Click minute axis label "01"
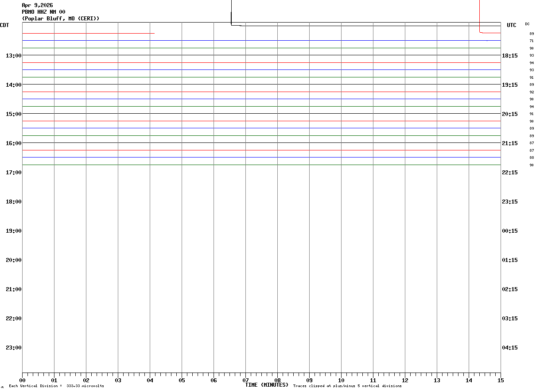The height and width of the screenshot is (392, 536). tap(54, 380)
